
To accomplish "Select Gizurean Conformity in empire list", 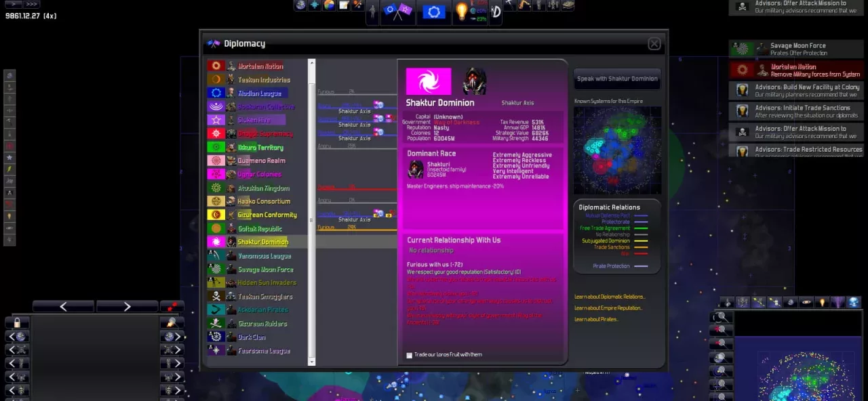I will click(257, 215).
